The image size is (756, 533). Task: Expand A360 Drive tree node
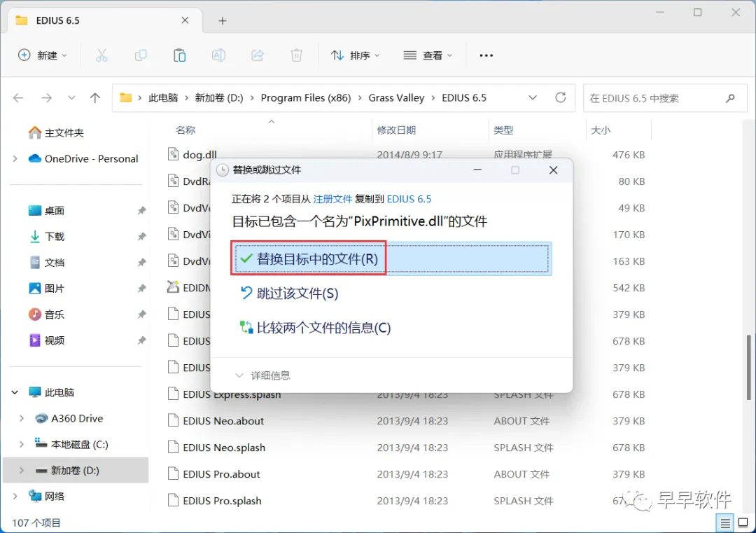(22, 418)
